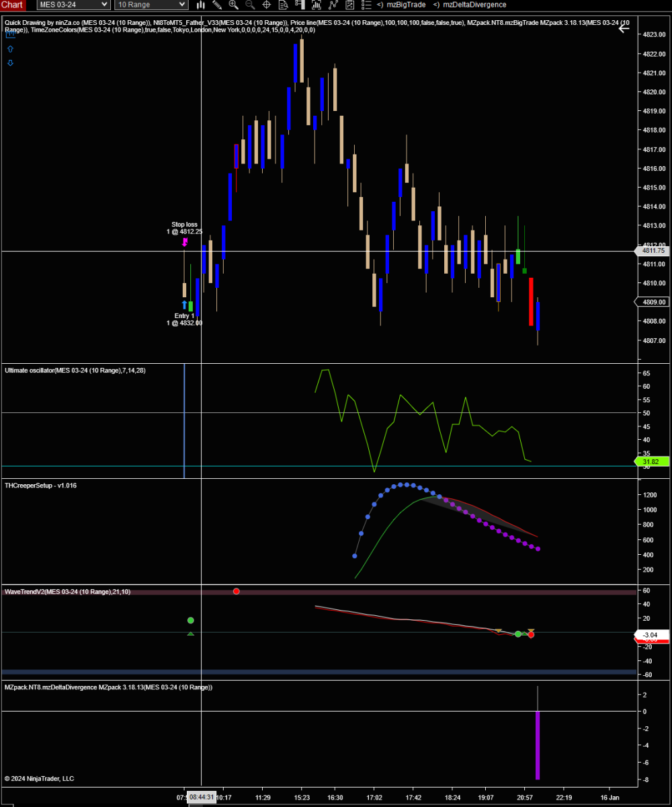672x807 pixels.
Task: Click the Entry 1 order label
Action: pos(185,319)
